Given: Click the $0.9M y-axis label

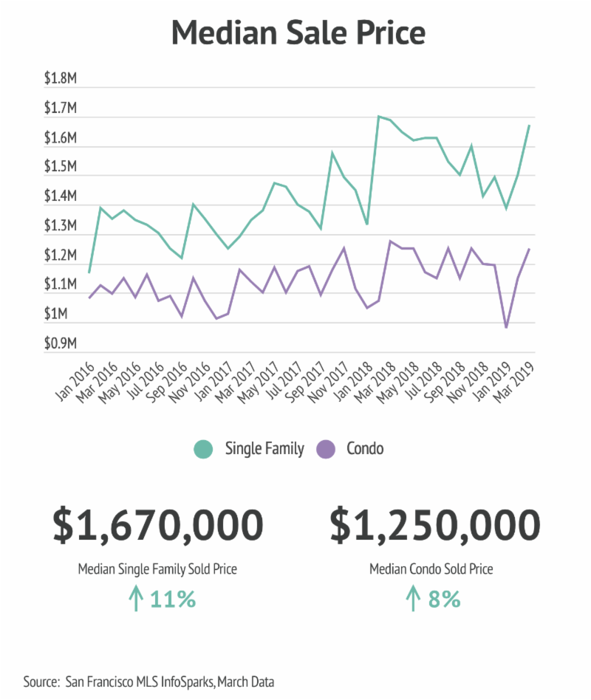Looking at the screenshot, I should 61,343.
